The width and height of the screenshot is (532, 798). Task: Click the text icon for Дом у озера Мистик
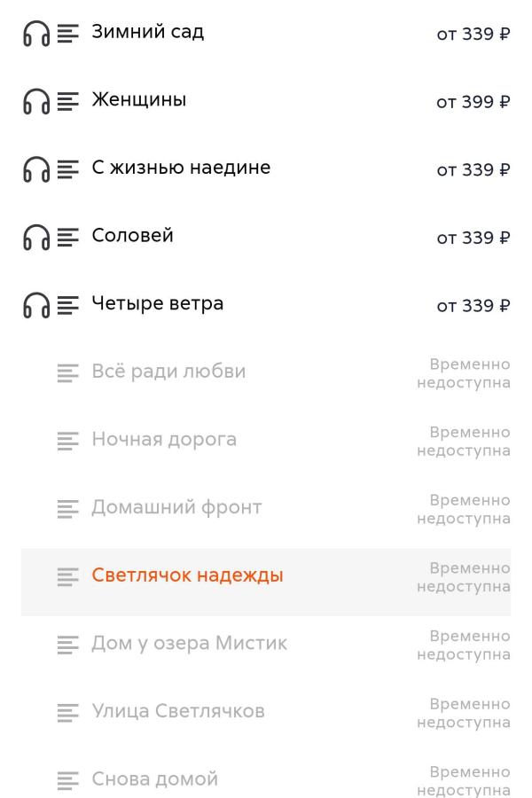(68, 643)
